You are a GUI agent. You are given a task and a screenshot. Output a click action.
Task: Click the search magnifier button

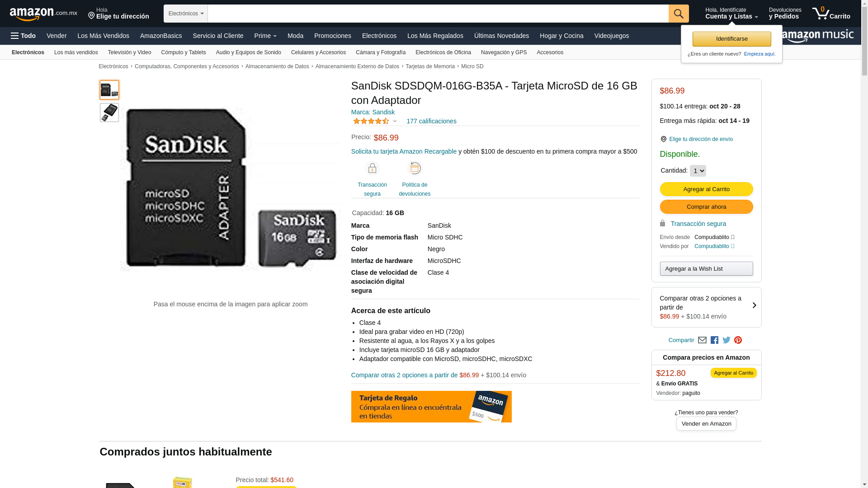tap(678, 14)
